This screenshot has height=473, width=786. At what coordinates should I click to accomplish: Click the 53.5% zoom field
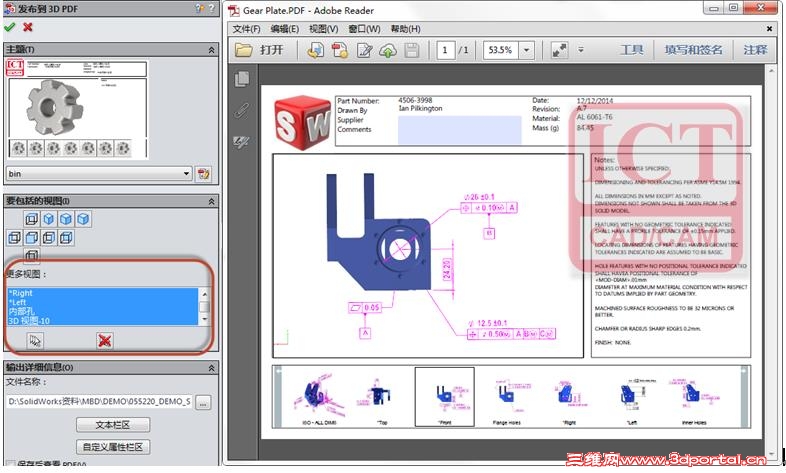pyautogui.click(x=501, y=50)
